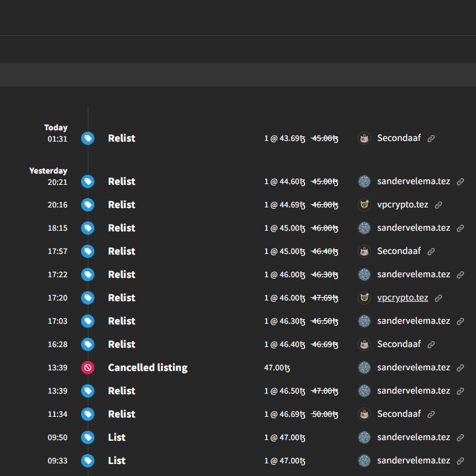Open Secondaaf profile from the 11:34 row

399,414
